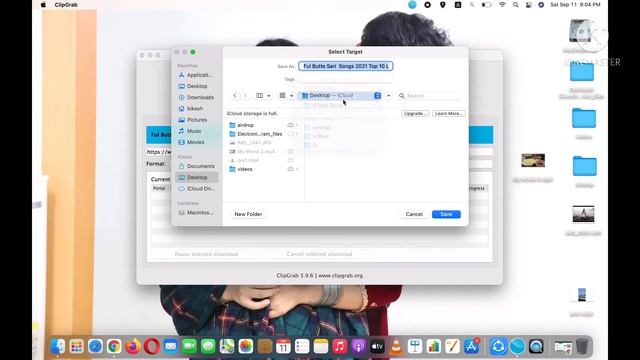
Task: Click the blue Save button
Action: (x=446, y=214)
